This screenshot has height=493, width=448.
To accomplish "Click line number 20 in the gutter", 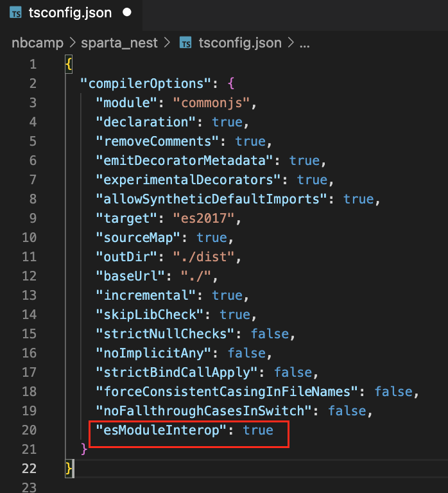I will pos(30,430).
